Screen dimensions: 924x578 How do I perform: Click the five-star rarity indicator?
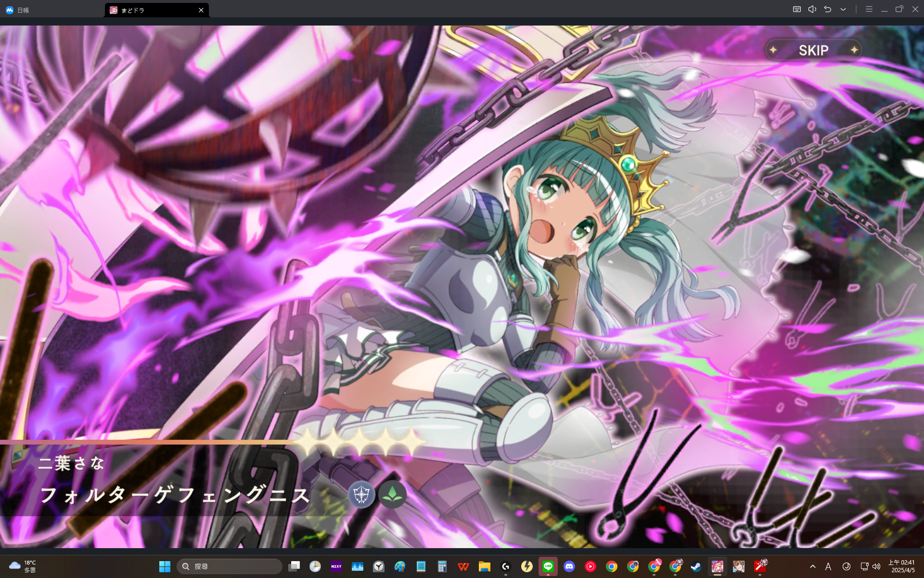tap(360, 441)
